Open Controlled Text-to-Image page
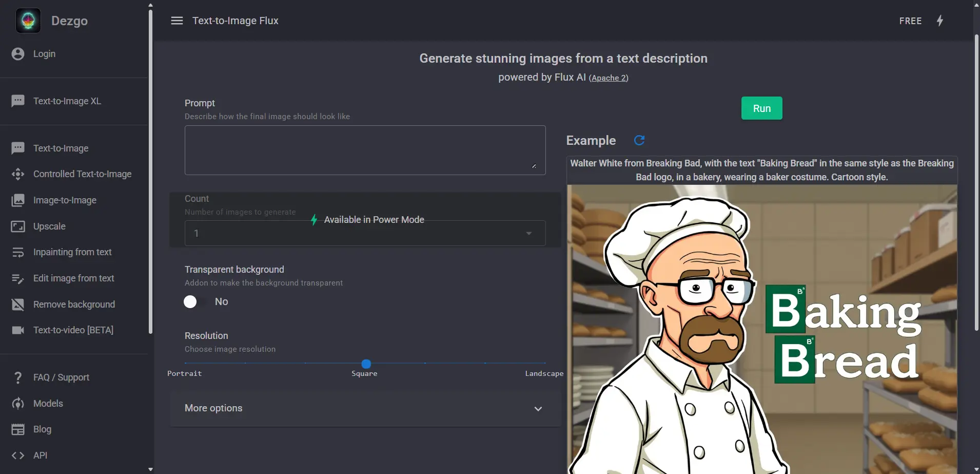 [82, 174]
